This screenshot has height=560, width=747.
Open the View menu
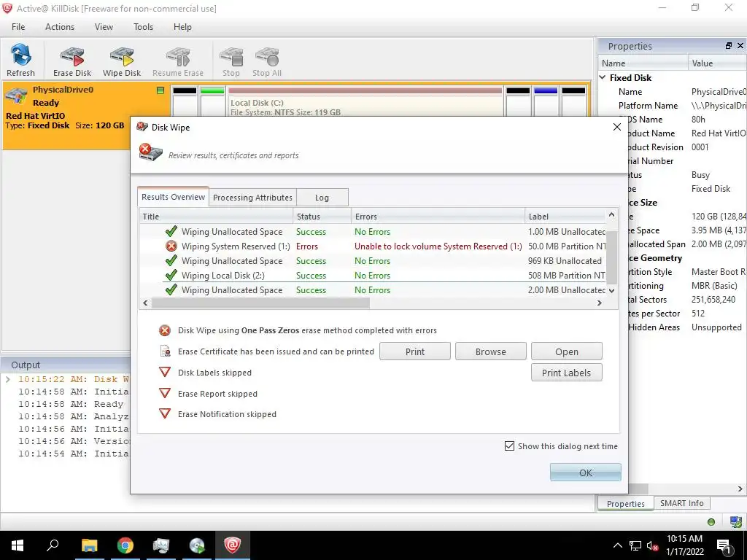(104, 27)
